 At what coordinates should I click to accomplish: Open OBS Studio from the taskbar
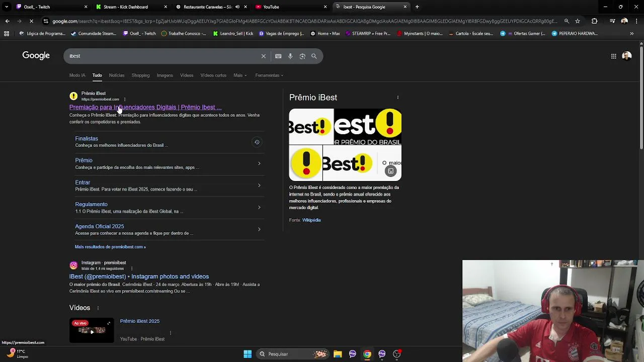397,354
